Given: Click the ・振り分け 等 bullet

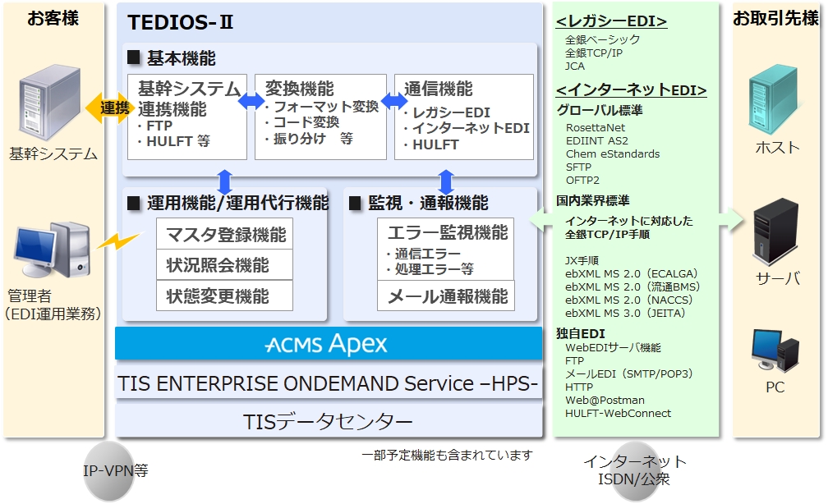Looking at the screenshot, I should (x=308, y=139).
